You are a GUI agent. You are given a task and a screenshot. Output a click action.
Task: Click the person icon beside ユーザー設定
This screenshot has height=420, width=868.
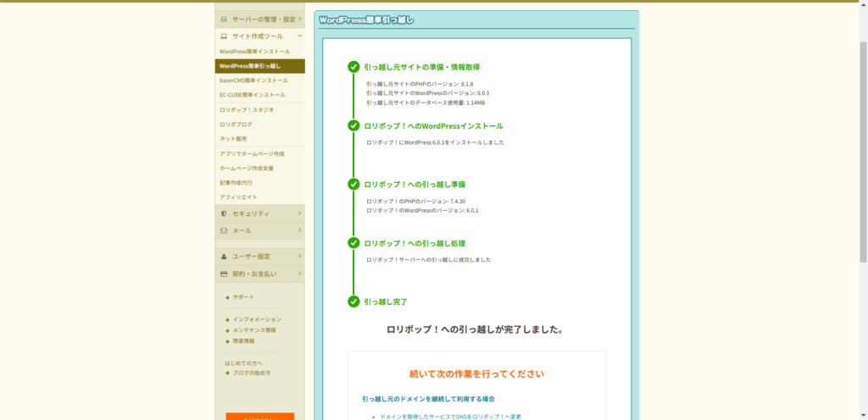pos(224,257)
